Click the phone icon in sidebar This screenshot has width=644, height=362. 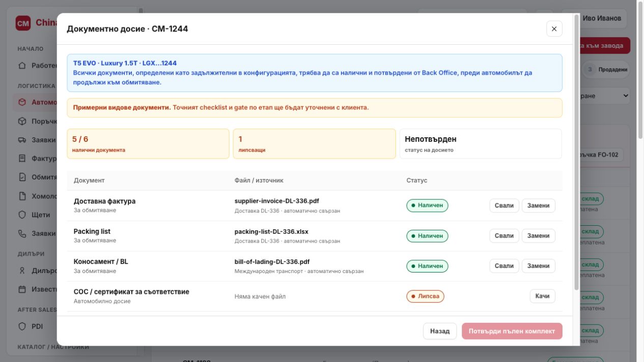click(22, 233)
